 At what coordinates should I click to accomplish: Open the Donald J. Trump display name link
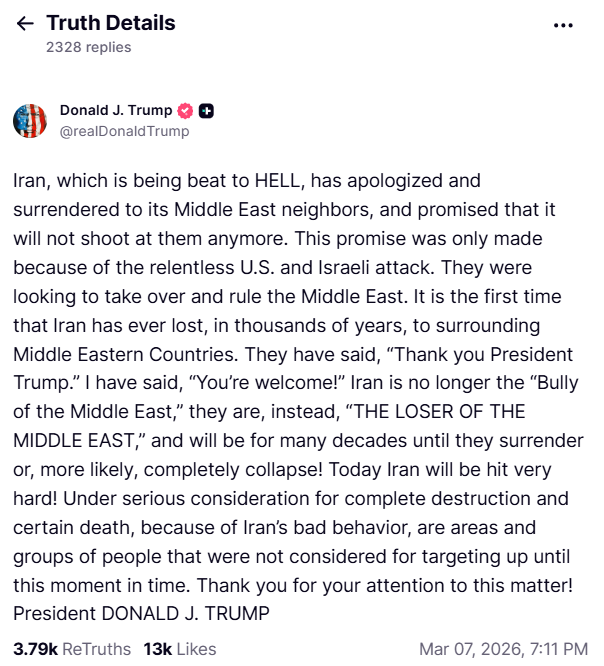[x=115, y=110]
